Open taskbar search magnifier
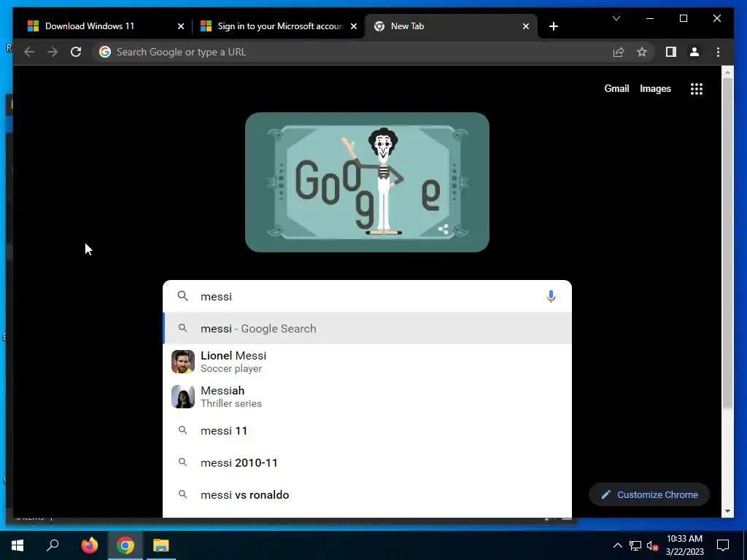Viewport: 747px width, 560px height. pyautogui.click(x=53, y=545)
